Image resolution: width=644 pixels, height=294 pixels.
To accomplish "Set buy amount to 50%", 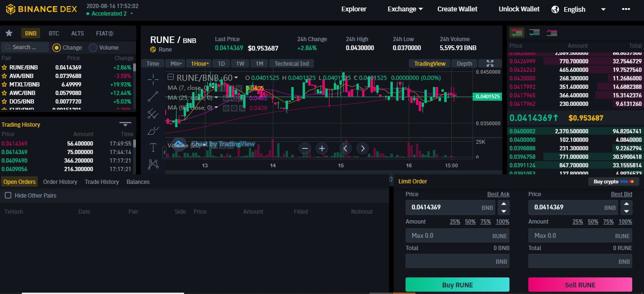I will (x=470, y=221).
